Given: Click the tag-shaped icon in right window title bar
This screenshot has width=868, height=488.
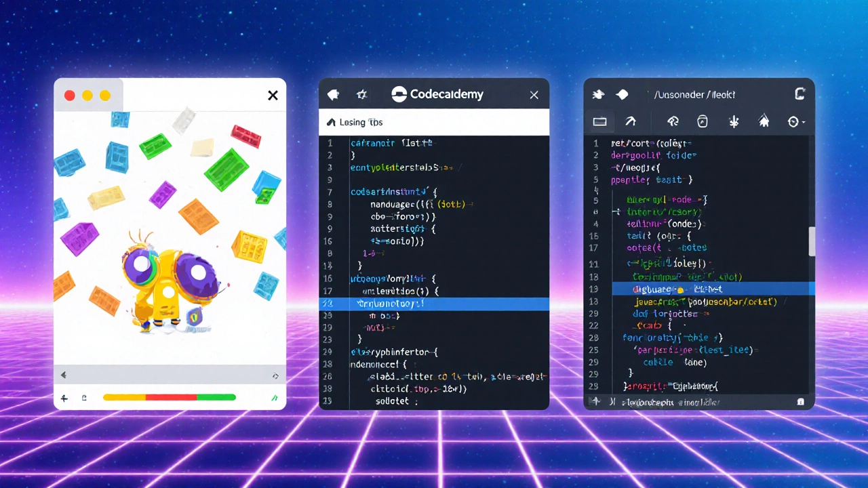Looking at the screenshot, I should pyautogui.click(x=622, y=95).
